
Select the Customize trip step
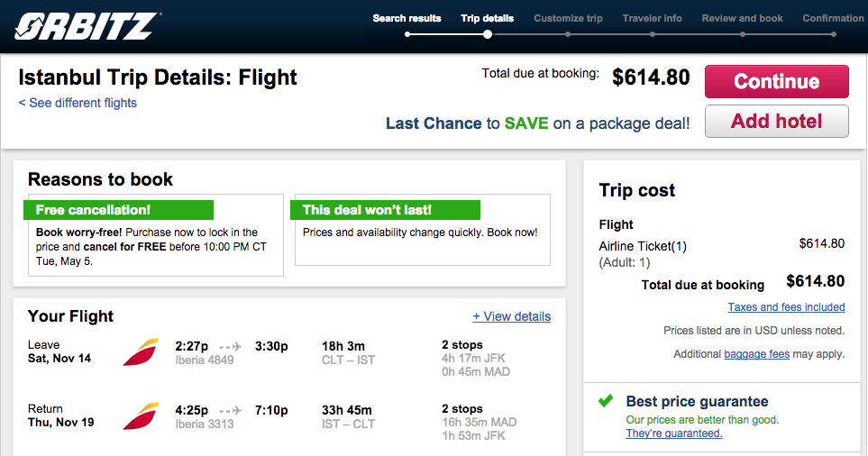[568, 18]
